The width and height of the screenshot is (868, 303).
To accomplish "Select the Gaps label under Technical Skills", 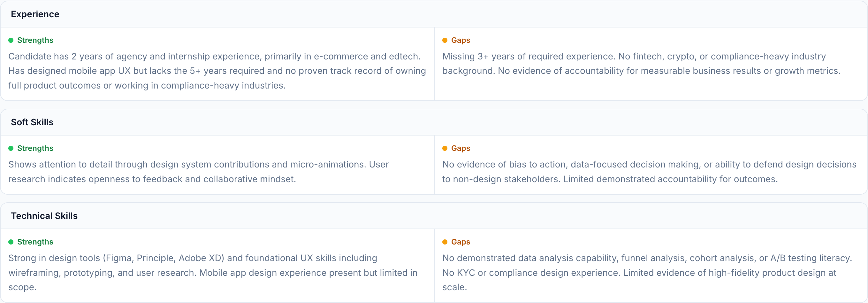I will (460, 242).
